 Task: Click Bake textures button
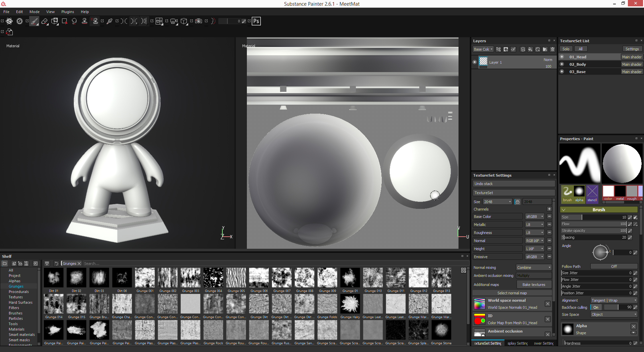534,285
